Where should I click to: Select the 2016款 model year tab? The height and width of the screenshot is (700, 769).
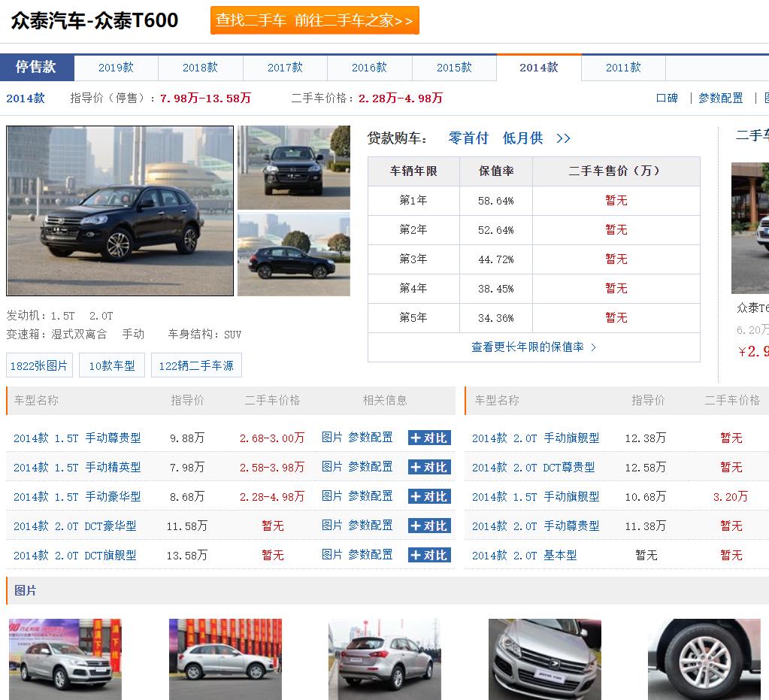point(370,68)
